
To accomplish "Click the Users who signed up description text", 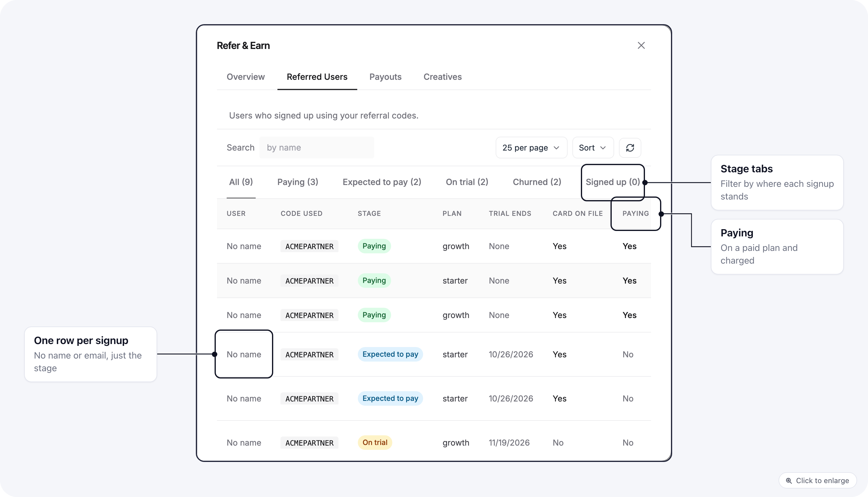I will (323, 115).
